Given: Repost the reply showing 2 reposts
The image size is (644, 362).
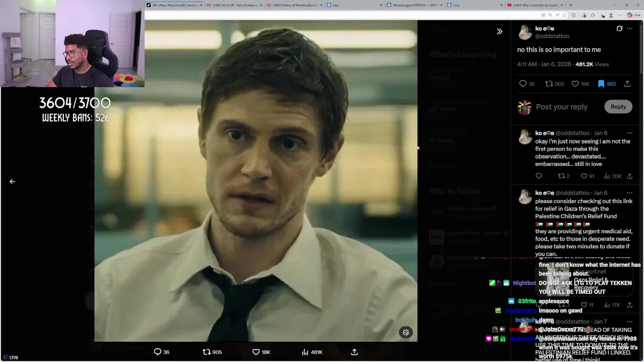Looking at the screenshot, I should tap(563, 176).
